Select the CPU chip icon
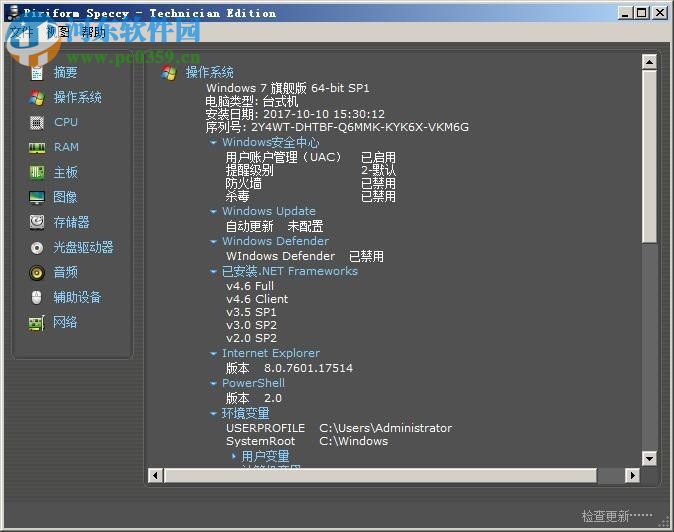 (x=37, y=123)
